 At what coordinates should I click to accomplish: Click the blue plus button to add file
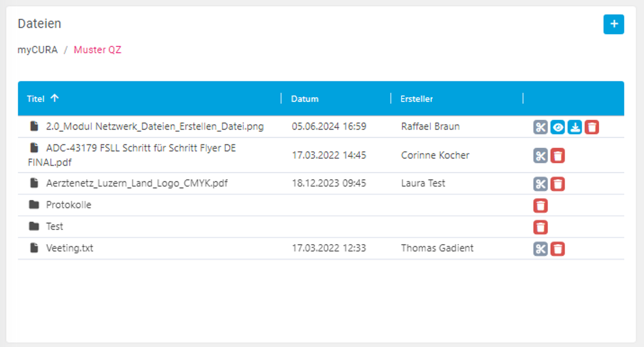(x=614, y=24)
